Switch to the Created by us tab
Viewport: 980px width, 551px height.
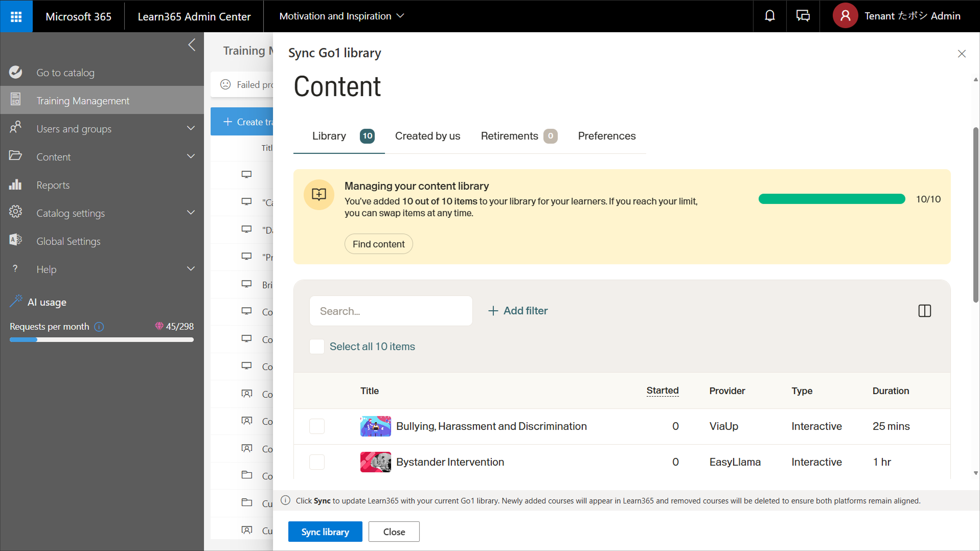point(427,136)
